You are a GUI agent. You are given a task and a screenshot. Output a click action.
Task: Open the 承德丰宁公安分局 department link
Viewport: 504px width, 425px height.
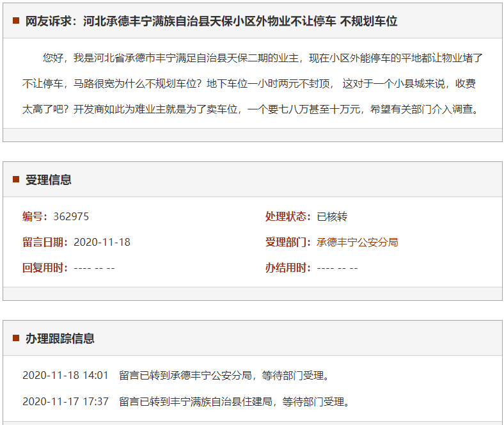(357, 242)
